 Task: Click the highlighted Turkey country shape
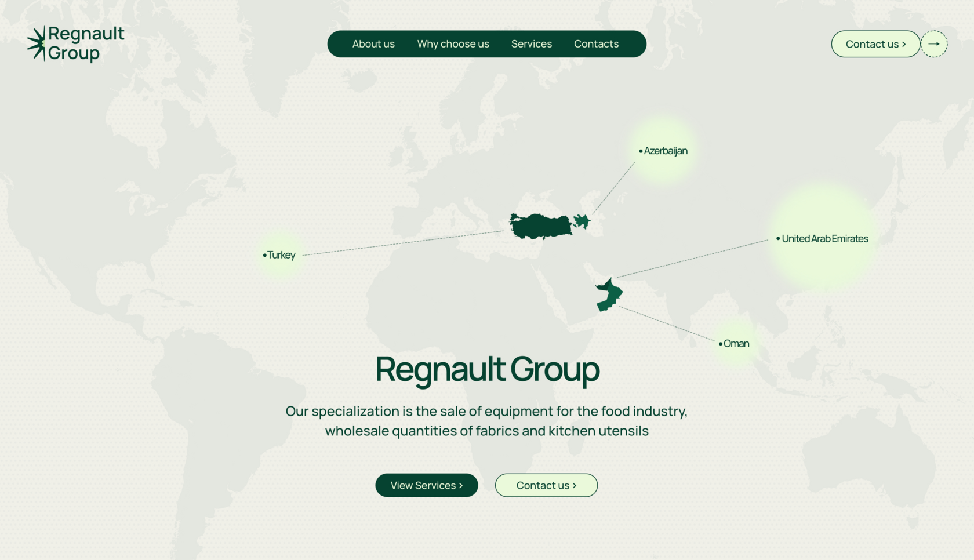tap(540, 226)
